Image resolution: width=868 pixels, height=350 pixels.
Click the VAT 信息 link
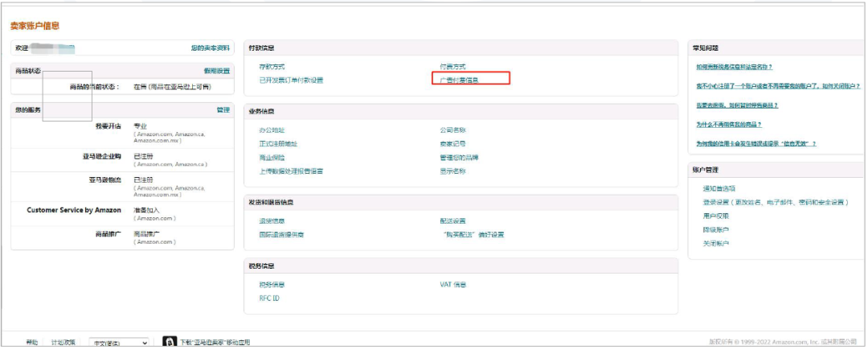(x=452, y=284)
